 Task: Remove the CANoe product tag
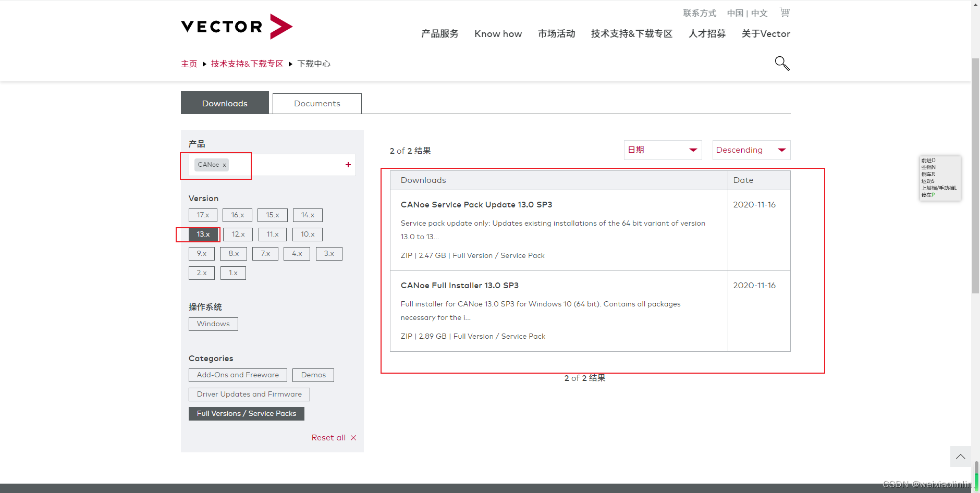(x=225, y=165)
